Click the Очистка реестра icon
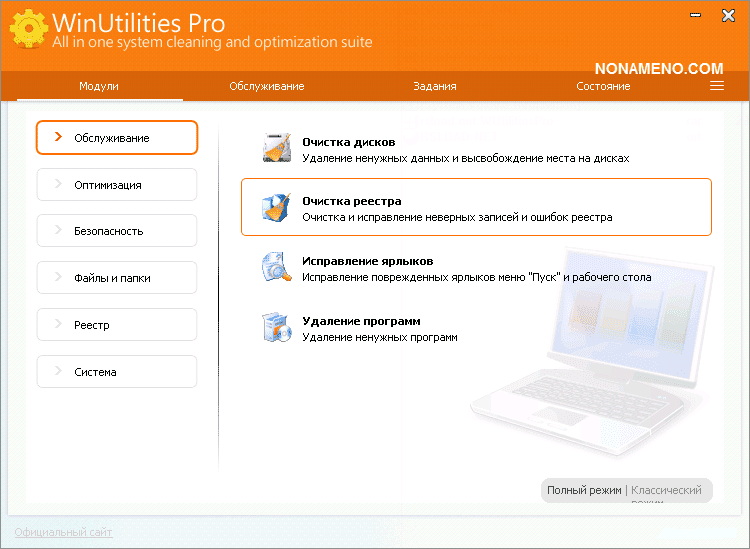 coord(276,207)
